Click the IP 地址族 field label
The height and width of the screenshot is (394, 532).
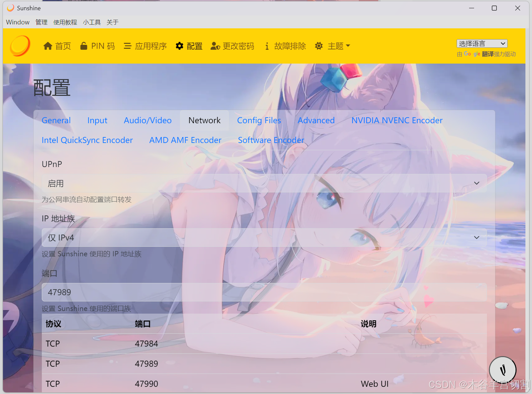[58, 219]
